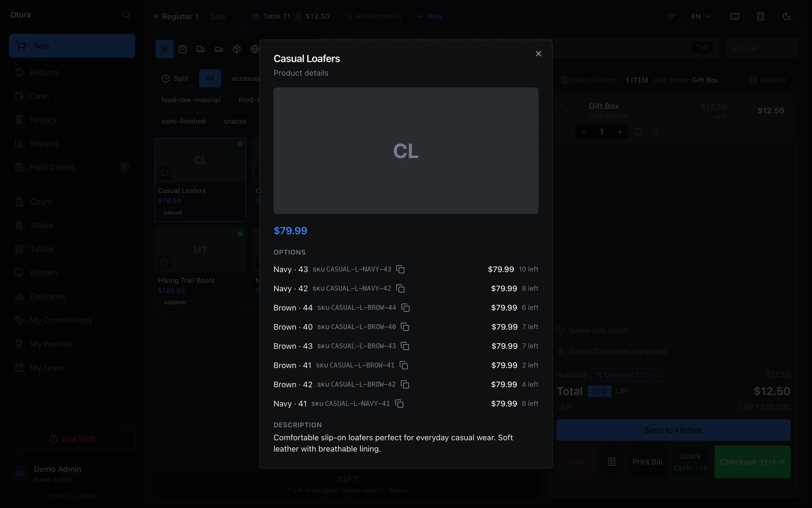
Task: Click the Select Customer (optional) field
Action: click(x=673, y=351)
